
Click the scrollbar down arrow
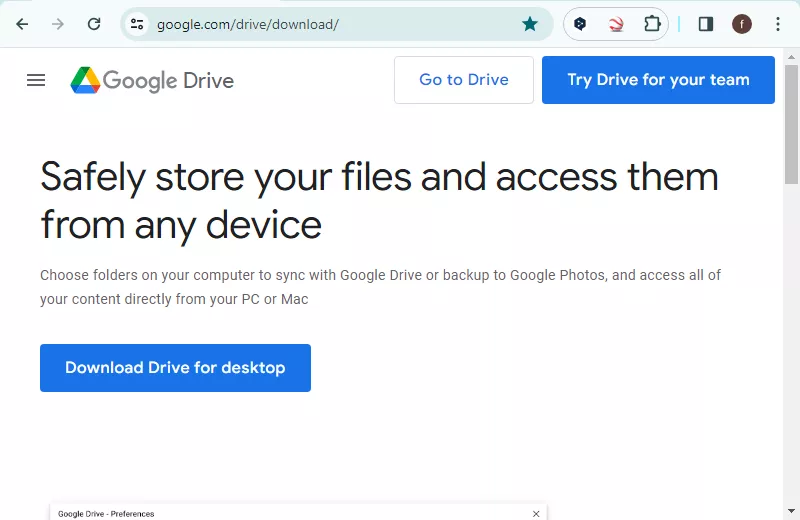point(791,511)
